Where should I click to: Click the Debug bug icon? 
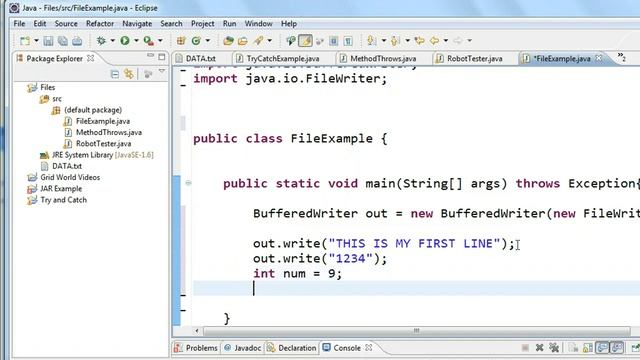point(101,40)
